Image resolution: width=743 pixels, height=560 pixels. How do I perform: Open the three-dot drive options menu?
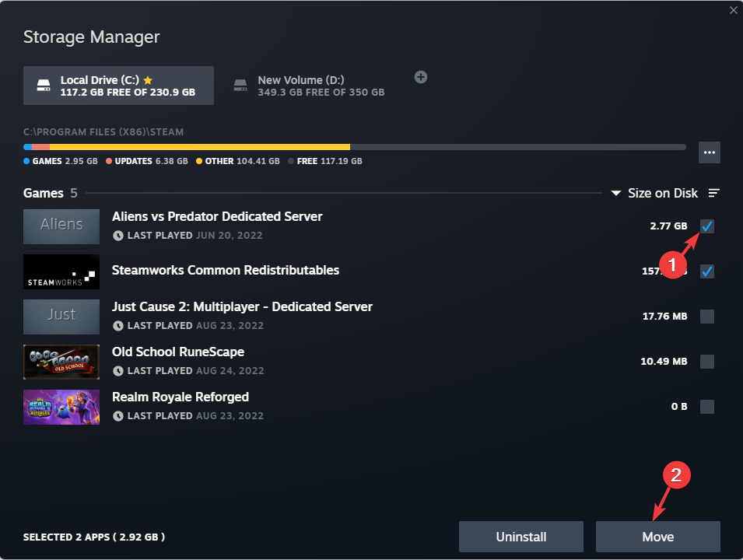(709, 152)
